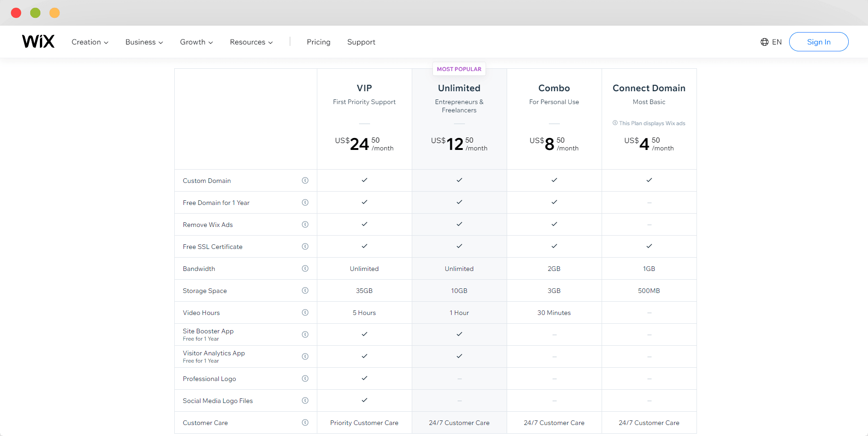Click '10GB' storage under Unlimited
Screen dimensions: 868x436
459,291
